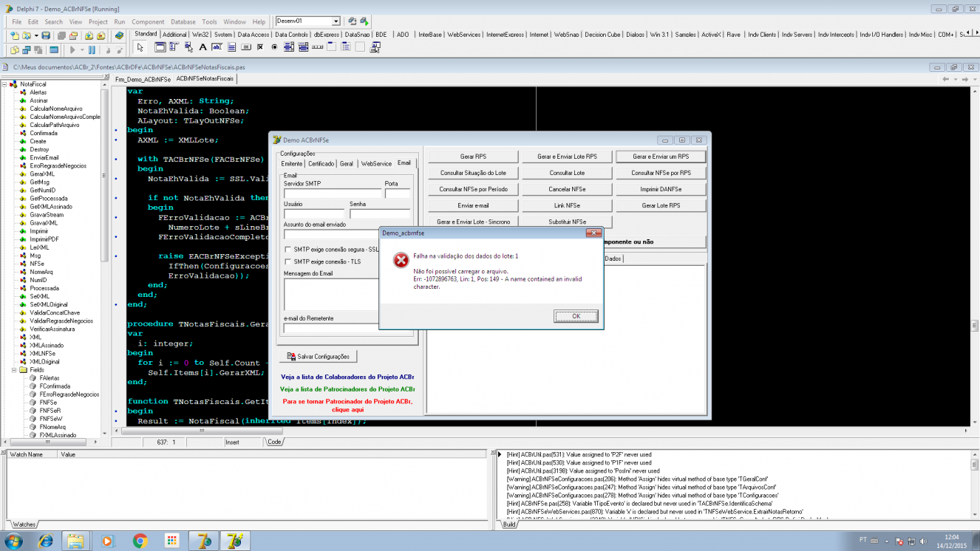Image resolution: width=980 pixels, height=551 pixels.
Task: Click the View Form toolbar icon
Action: coord(27,50)
